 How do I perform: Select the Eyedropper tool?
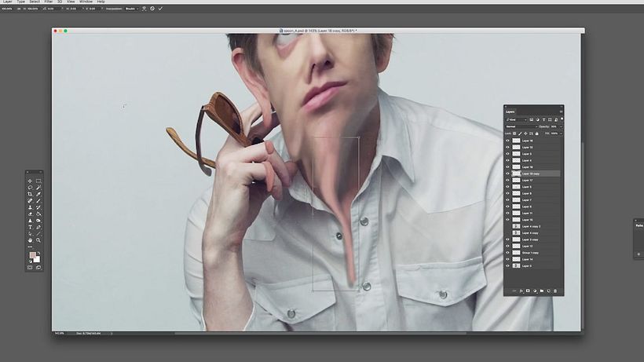(x=38, y=194)
